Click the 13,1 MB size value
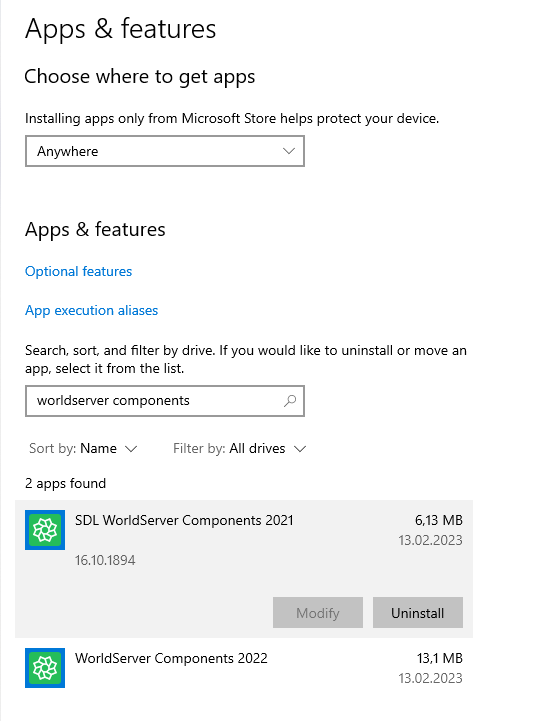The height and width of the screenshot is (721, 546). coord(439,658)
